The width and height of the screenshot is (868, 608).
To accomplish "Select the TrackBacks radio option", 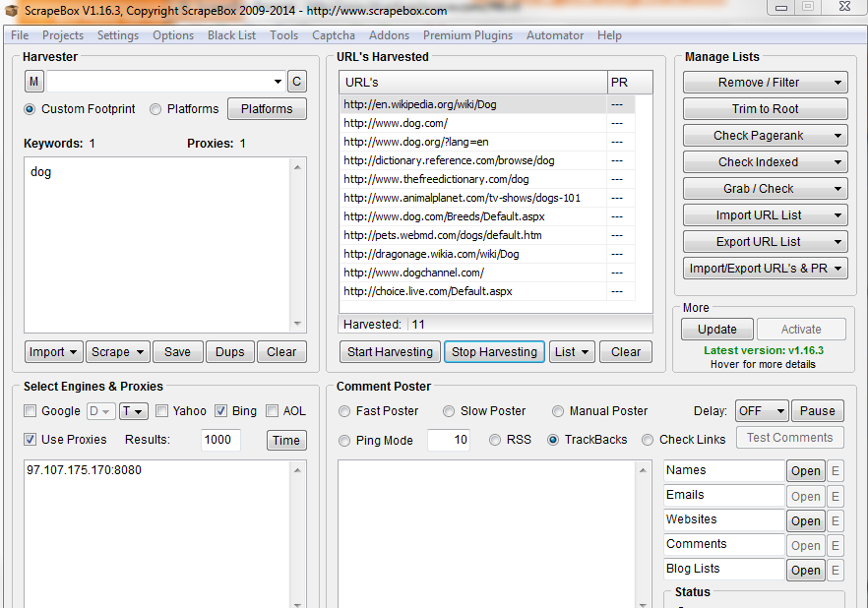I will [553, 440].
